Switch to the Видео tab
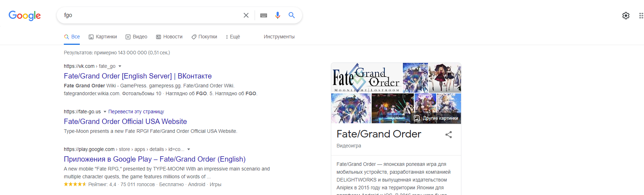The width and height of the screenshot is (644, 195). tap(137, 37)
